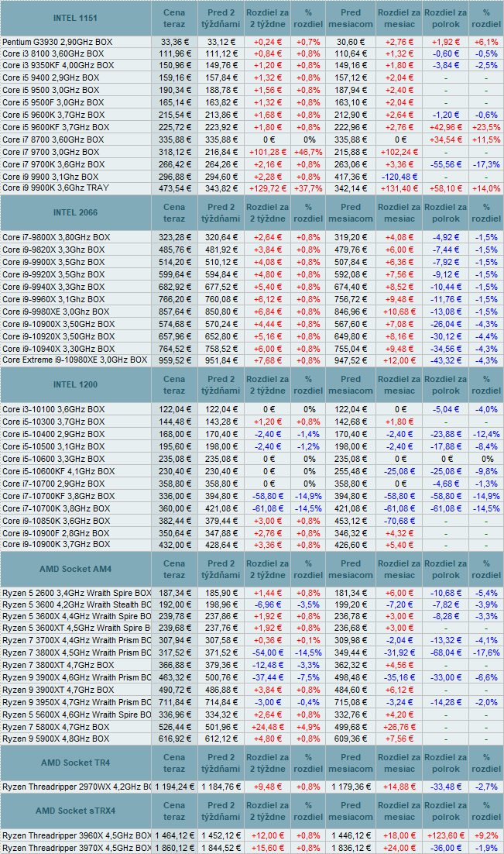Click 'Cena teraz' header in INTEL 1151 table
The height and width of the screenshot is (854, 504).
(174, 18)
